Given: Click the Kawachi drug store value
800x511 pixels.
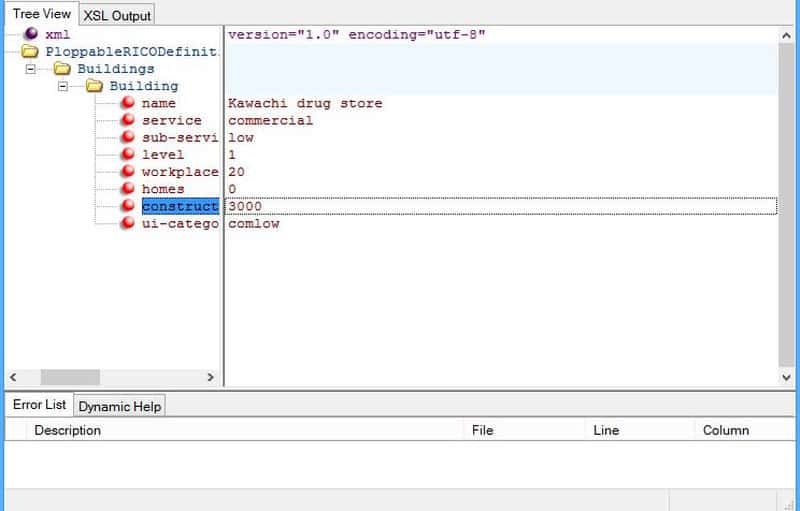Looking at the screenshot, I should [305, 103].
